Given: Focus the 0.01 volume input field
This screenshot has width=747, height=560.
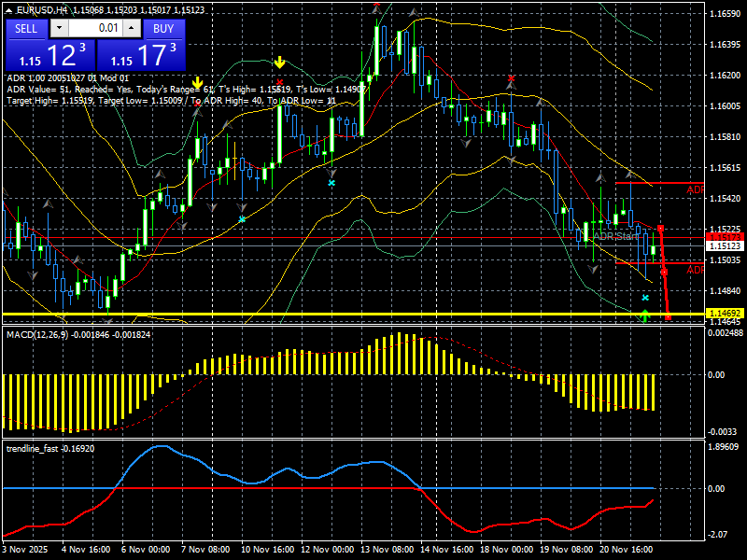Looking at the screenshot, I should pos(95,28).
